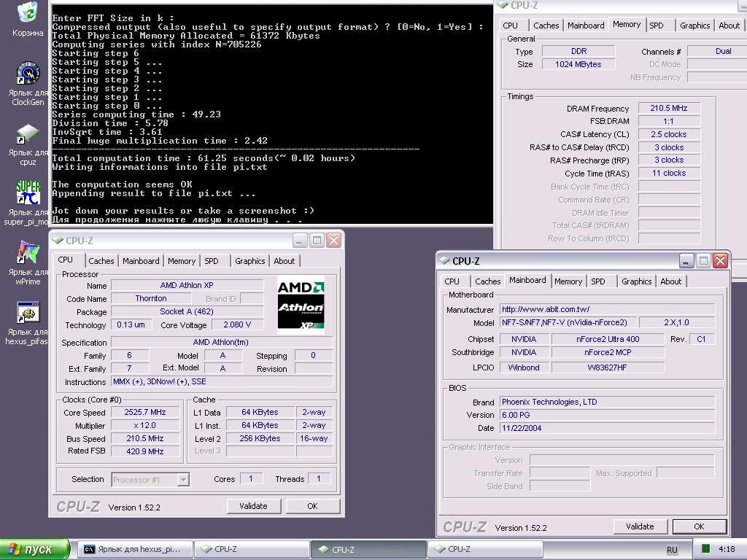Open About tab in the CPU window

285,261
